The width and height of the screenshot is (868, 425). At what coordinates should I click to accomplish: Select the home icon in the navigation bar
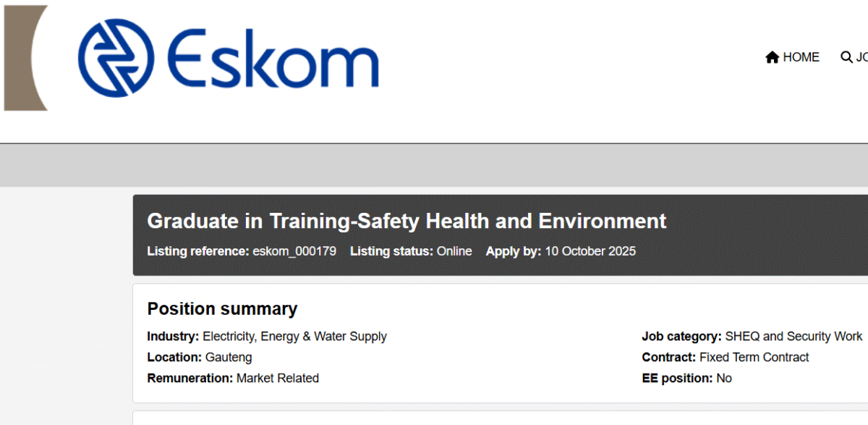[773, 56]
